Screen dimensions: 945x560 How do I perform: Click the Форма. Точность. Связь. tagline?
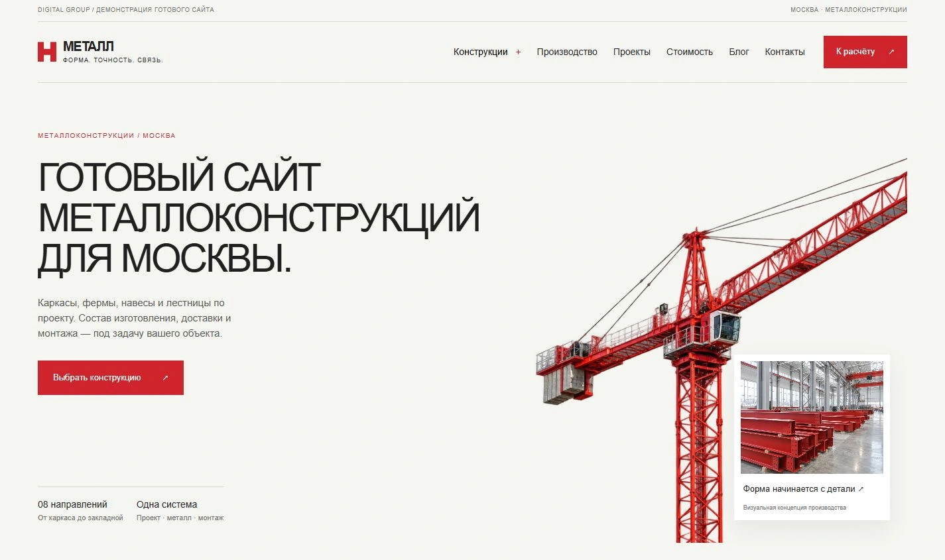point(113,60)
